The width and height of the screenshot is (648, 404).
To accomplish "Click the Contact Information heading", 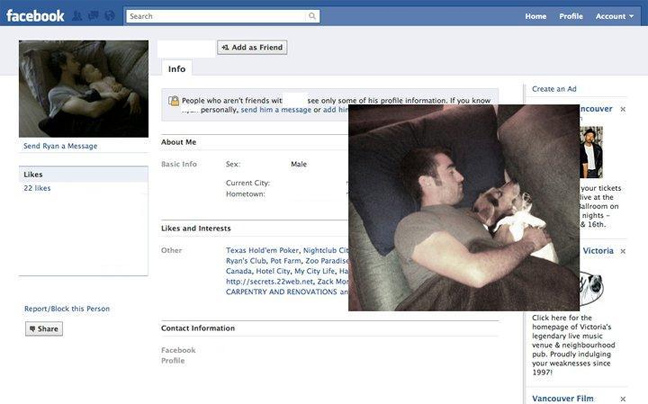I will click(x=198, y=328).
